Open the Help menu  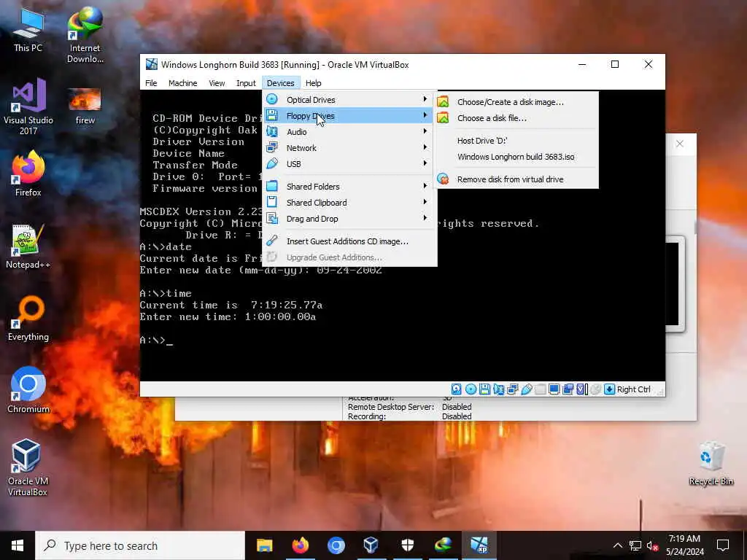pyautogui.click(x=313, y=83)
